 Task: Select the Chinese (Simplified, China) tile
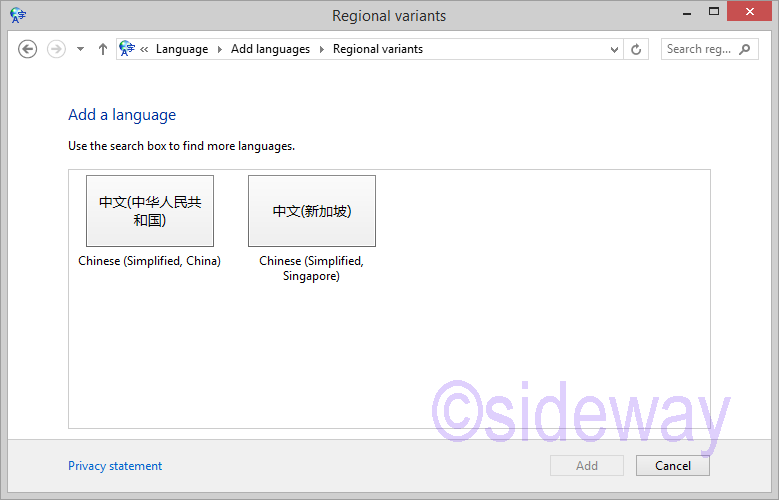(x=150, y=211)
